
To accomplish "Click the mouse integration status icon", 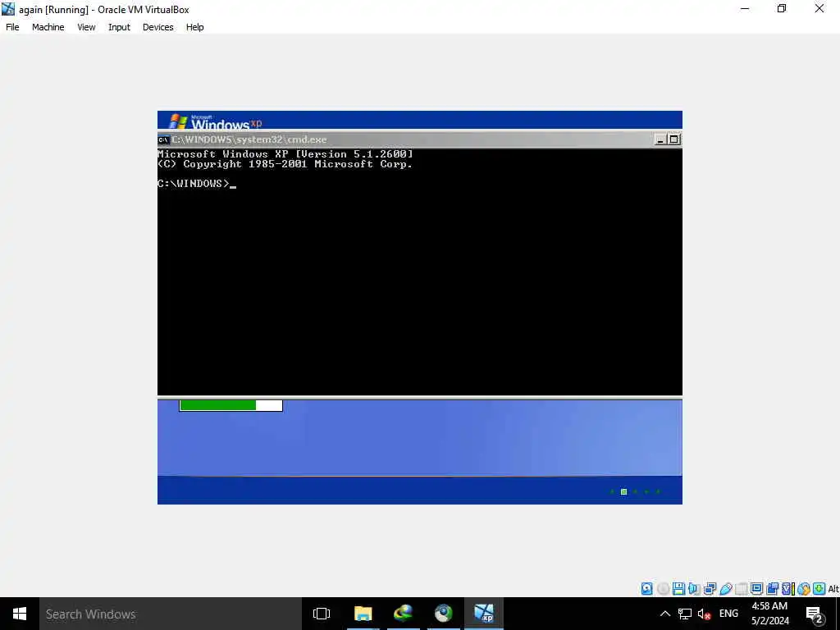I will tap(804, 589).
